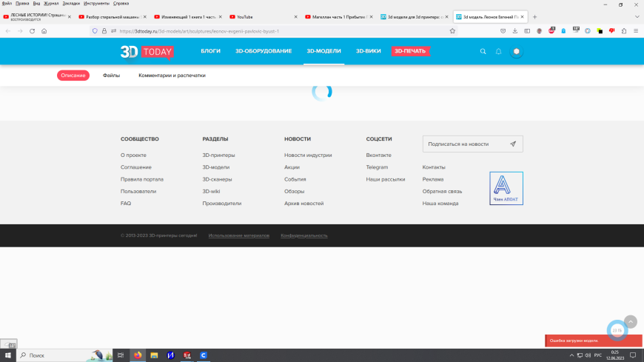This screenshot has width=644, height=362.
Task: Open Правила портала footer link
Action: point(142,179)
